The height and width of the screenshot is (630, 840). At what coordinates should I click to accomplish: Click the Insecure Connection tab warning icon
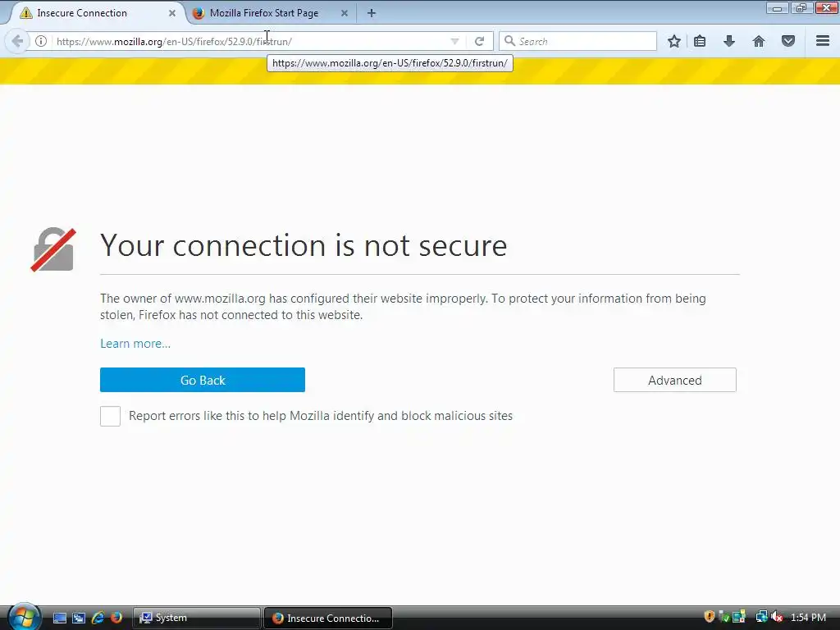coord(25,13)
